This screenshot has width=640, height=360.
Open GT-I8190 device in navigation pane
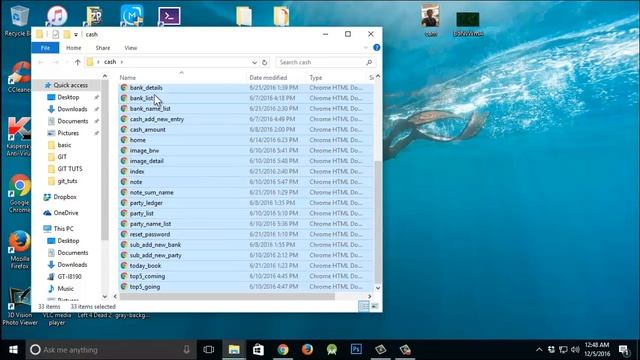[x=69, y=276]
